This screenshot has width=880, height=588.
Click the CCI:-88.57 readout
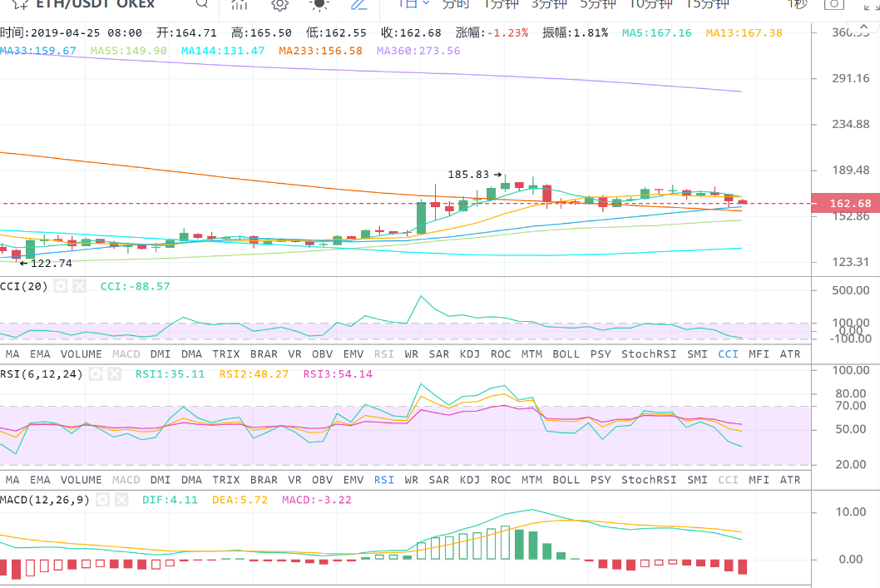[135, 286]
